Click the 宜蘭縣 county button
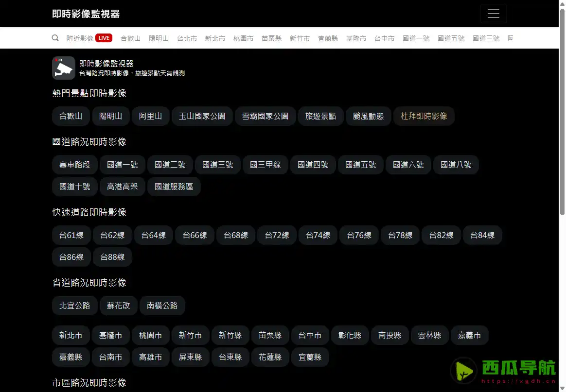Viewport: 566px width, 392px height. pos(310,357)
